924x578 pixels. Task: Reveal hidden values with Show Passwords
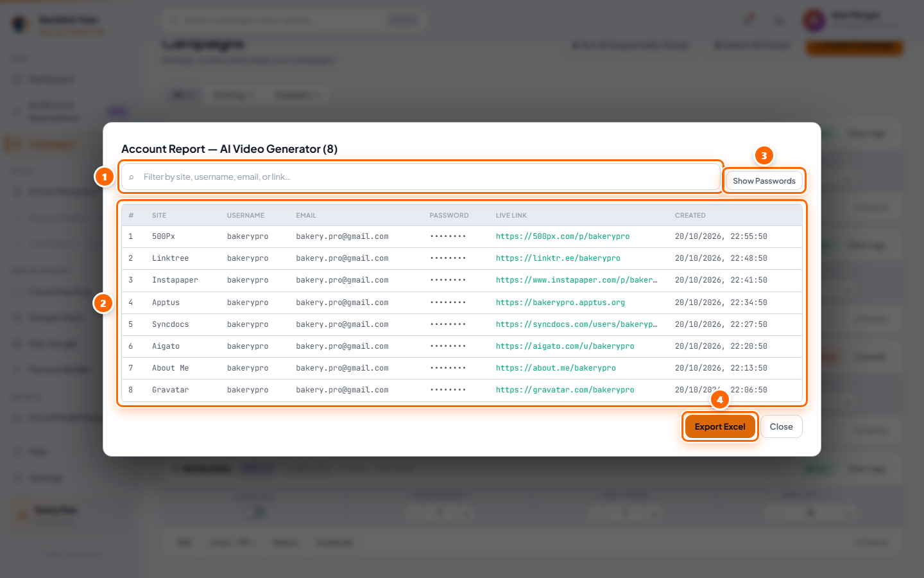[x=764, y=180]
